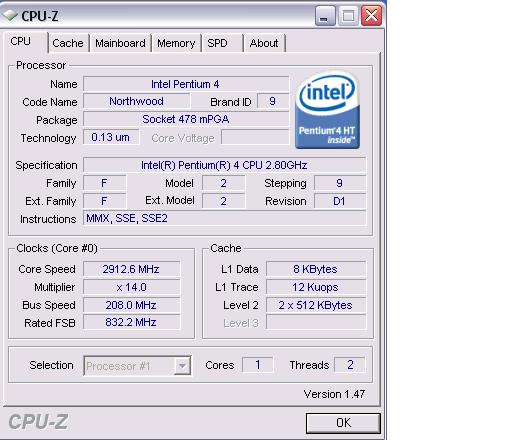
Task: Click the Revision D1 value
Action: point(340,201)
